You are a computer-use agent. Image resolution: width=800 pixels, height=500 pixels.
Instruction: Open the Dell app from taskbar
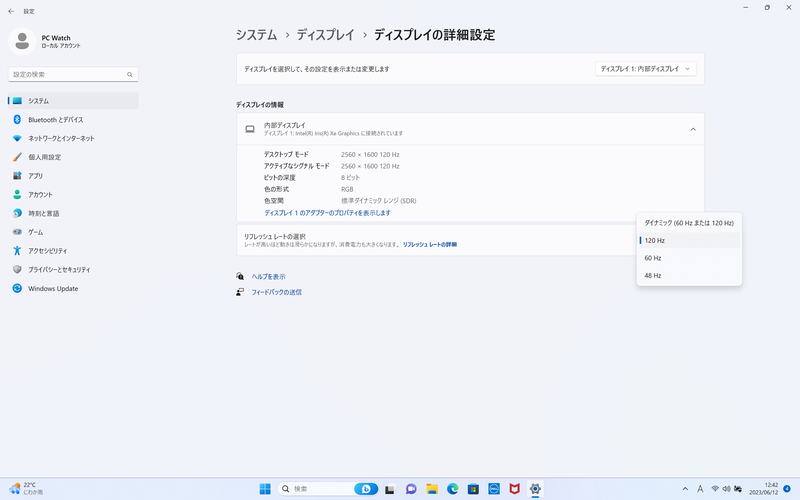point(494,489)
